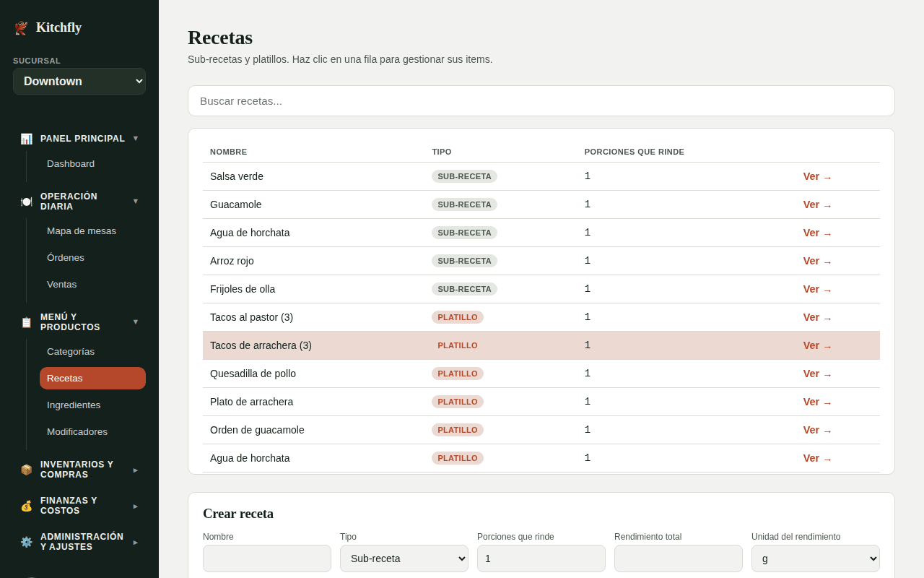Open the Sucursal Downtown dropdown
Screen dimensions: 924x578
(79, 82)
